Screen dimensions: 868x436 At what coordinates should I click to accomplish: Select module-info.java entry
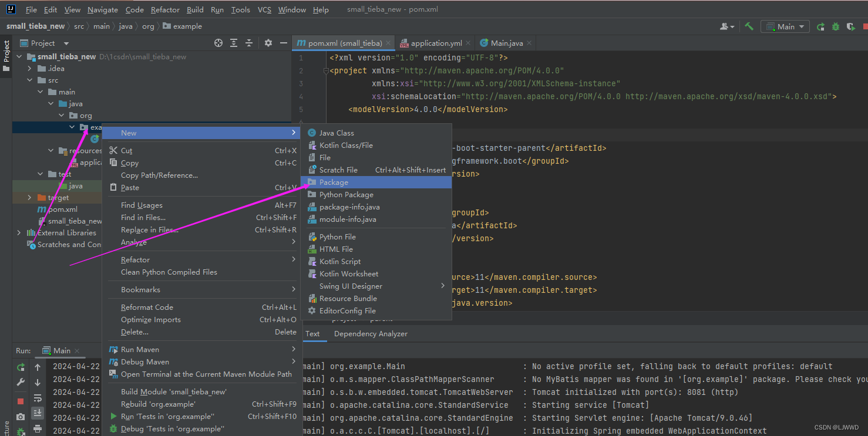click(x=376, y=219)
